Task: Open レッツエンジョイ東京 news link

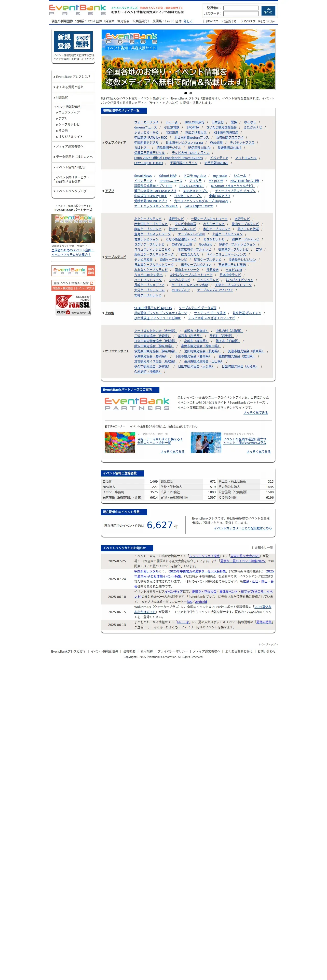Action: pos(205,556)
